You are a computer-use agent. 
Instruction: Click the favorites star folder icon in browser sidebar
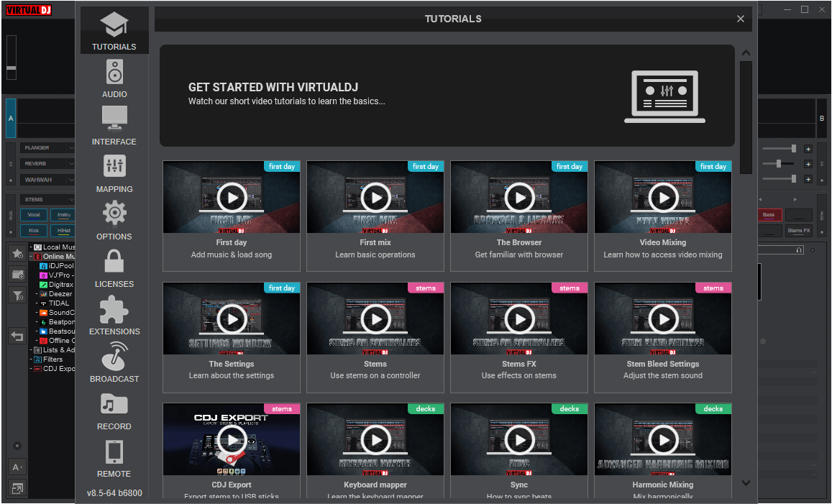[17, 254]
